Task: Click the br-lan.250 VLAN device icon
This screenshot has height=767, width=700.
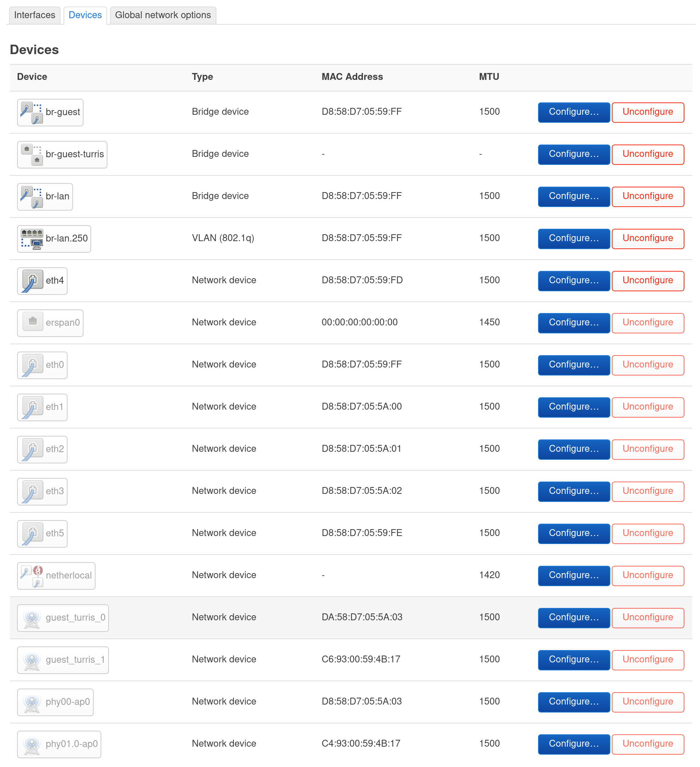Action: (x=32, y=239)
